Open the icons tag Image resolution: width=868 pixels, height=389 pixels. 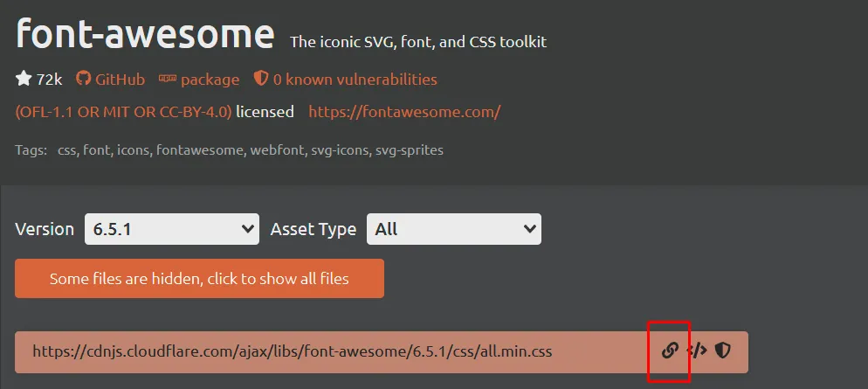pyautogui.click(x=133, y=150)
